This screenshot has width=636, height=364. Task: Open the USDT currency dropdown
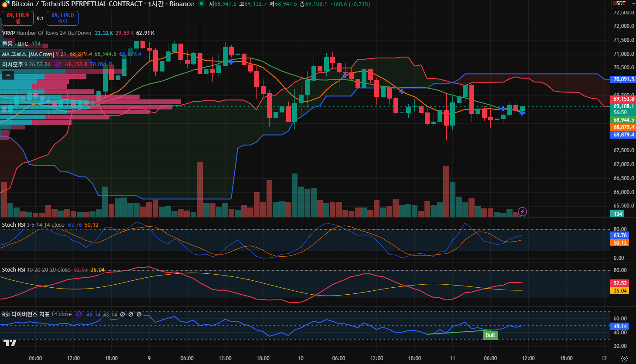[623, 4]
